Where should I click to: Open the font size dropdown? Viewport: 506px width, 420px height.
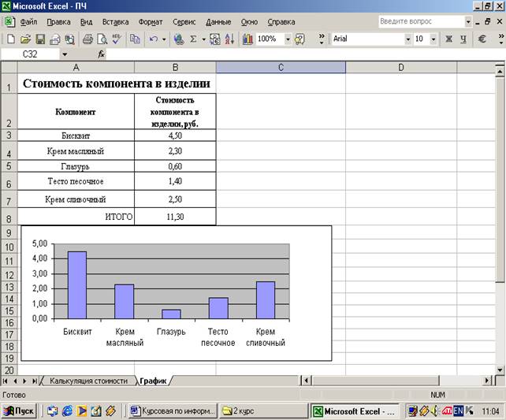pyautogui.click(x=433, y=39)
